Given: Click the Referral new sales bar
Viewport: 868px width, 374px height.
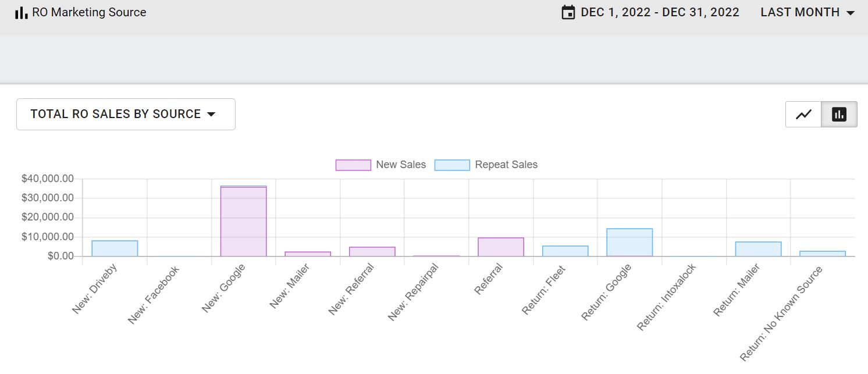Looking at the screenshot, I should click(501, 247).
